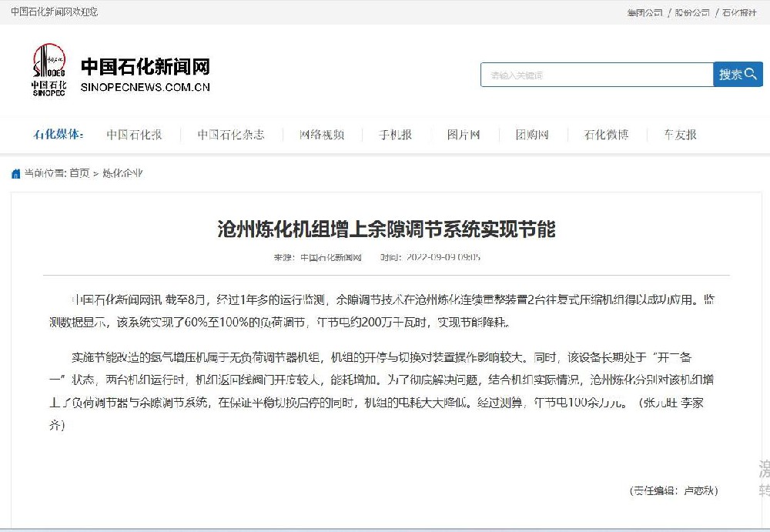Open 石化报社 link in top bar
The width and height of the screenshot is (770, 532).
[739, 12]
